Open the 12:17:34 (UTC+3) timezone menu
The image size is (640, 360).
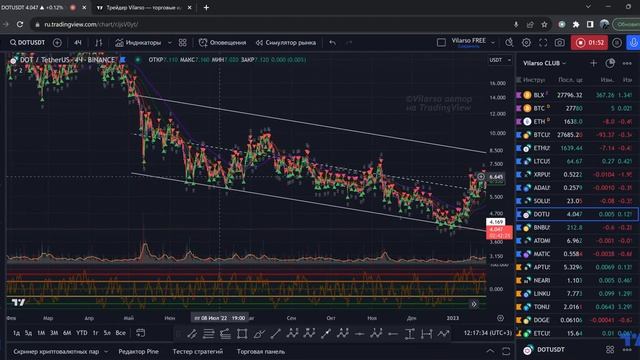487,333
